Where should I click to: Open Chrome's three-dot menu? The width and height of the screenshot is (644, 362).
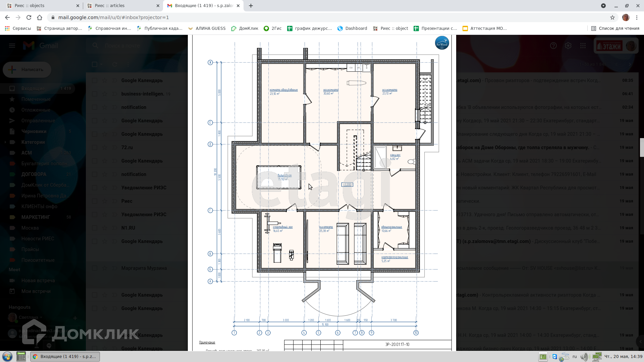point(637,17)
